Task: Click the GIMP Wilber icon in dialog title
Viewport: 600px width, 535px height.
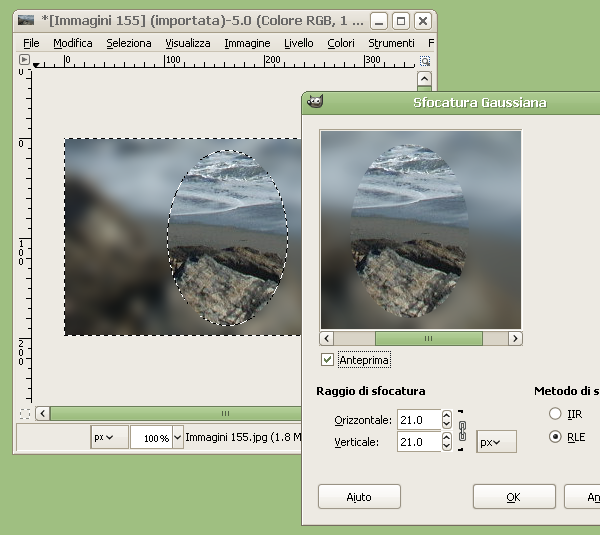Action: (314, 102)
